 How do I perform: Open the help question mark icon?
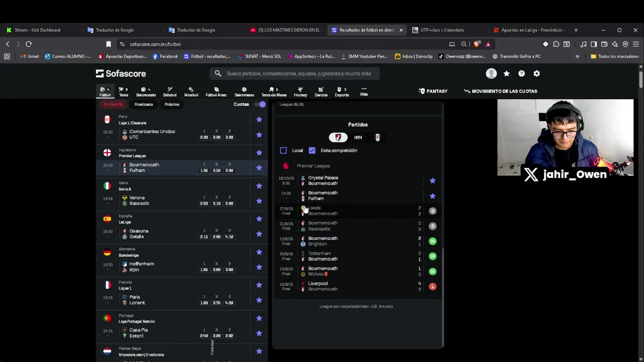(x=522, y=73)
